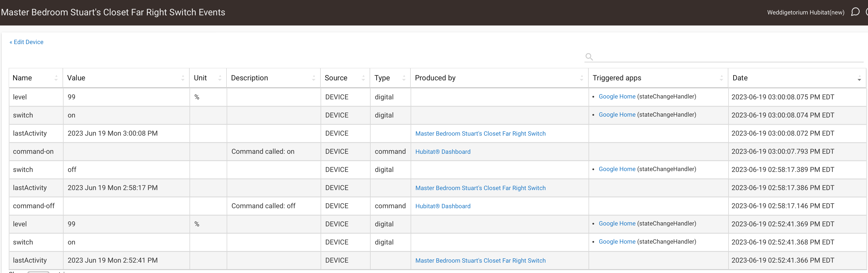The image size is (868, 273).
Task: Open device link in 03:00:08.072 lastActivity row
Action: coord(480,133)
